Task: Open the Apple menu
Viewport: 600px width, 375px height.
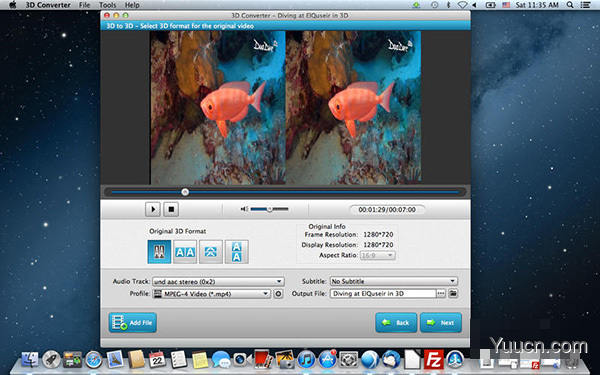Action: [13, 5]
